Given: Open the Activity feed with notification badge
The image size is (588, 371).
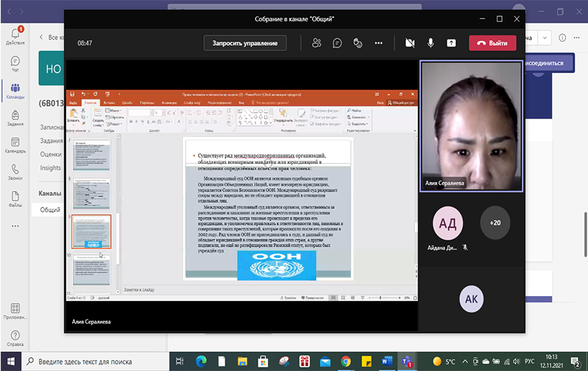Looking at the screenshot, I should (15, 35).
